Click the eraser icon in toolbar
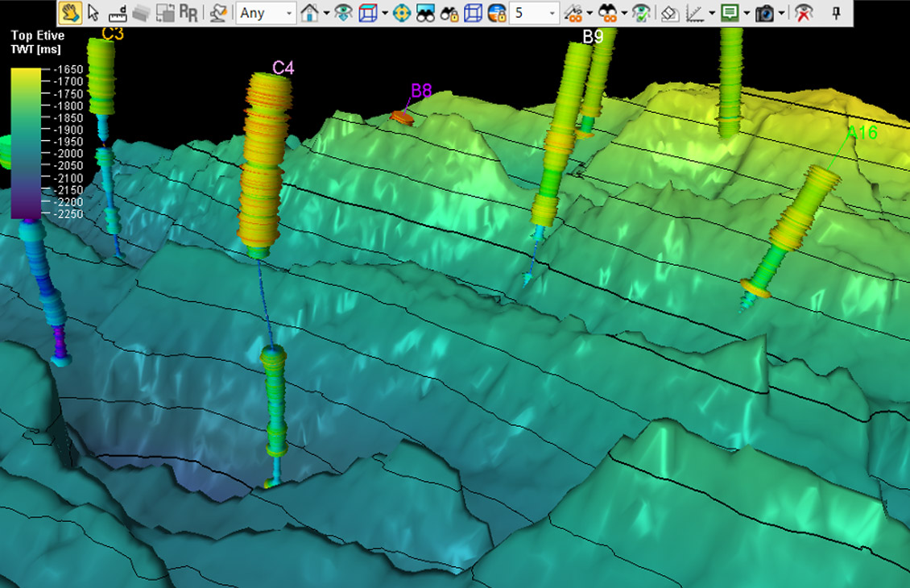910x588 pixels. 669,13
